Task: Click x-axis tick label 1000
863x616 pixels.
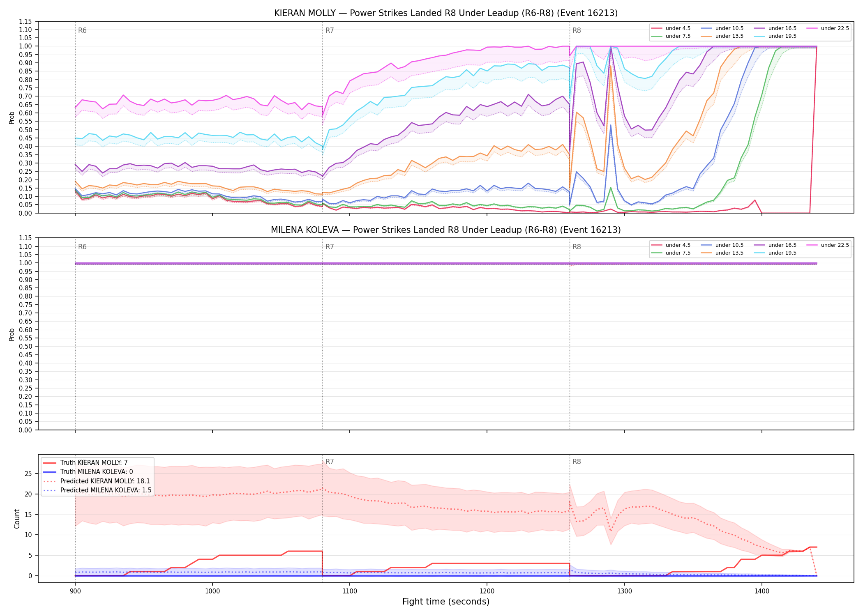Action: tap(212, 591)
